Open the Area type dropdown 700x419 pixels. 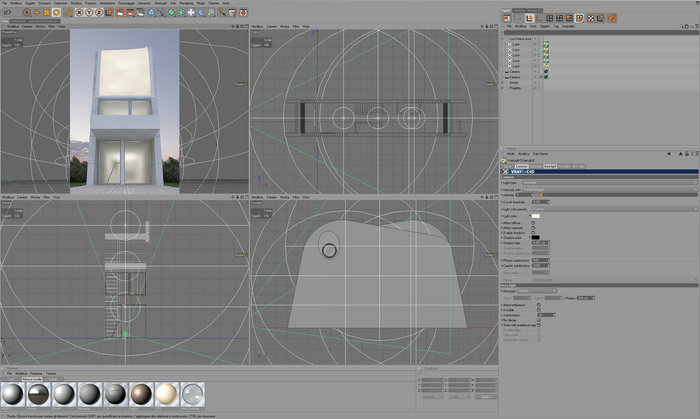coord(537,291)
